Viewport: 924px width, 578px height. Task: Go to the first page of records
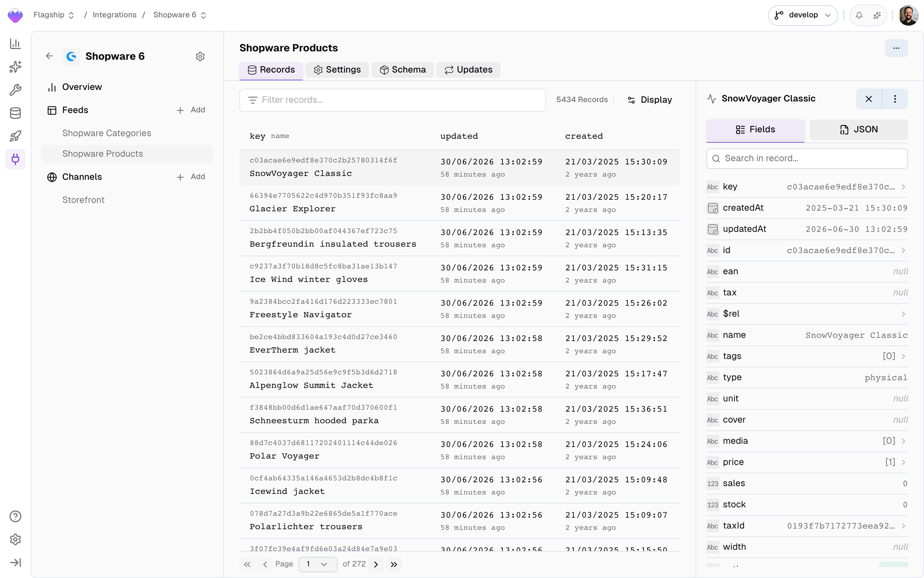click(x=247, y=564)
